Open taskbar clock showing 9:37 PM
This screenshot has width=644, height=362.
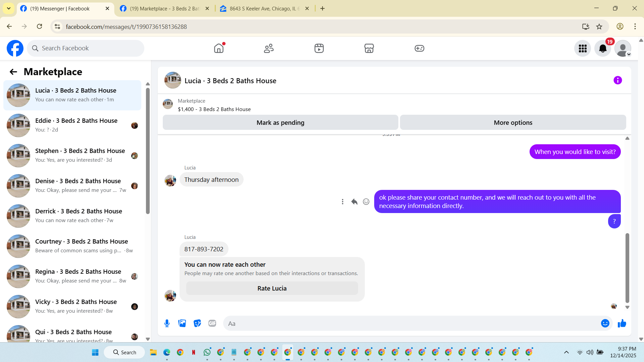click(x=623, y=352)
